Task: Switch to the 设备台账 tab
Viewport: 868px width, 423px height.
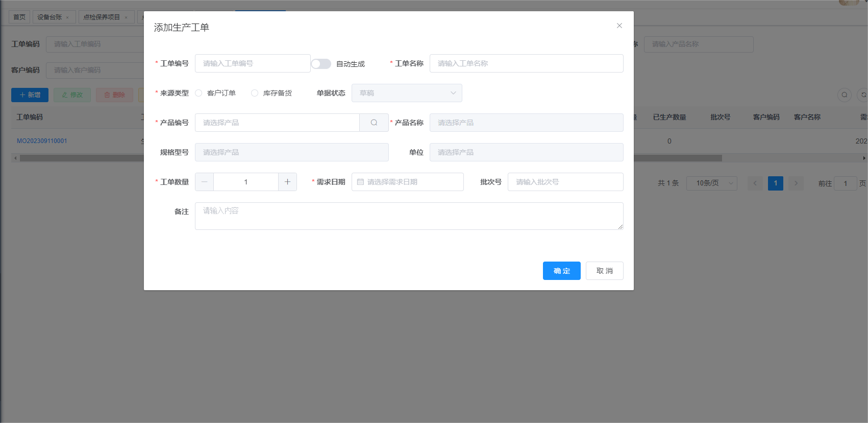Action: pos(49,17)
